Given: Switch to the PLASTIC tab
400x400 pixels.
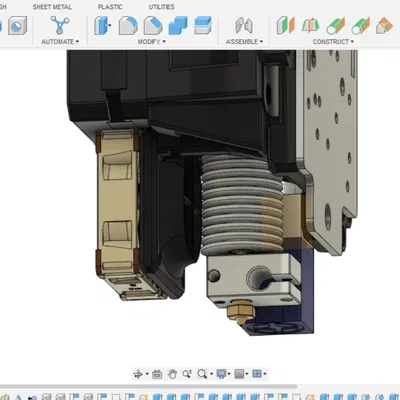Looking at the screenshot, I should point(110,7).
